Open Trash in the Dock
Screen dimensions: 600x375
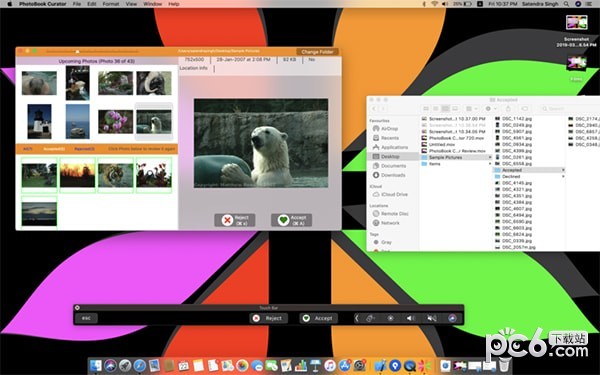click(504, 365)
